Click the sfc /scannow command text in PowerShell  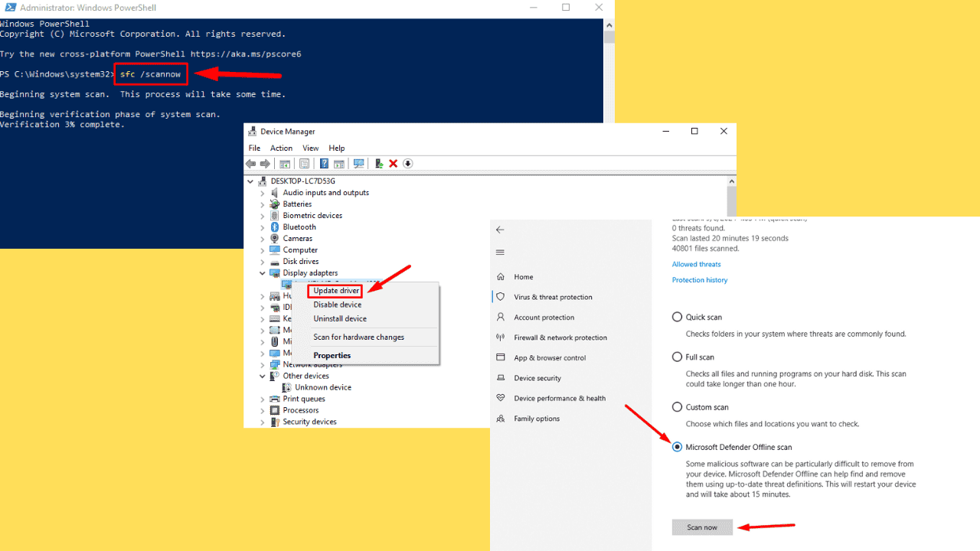click(x=151, y=74)
